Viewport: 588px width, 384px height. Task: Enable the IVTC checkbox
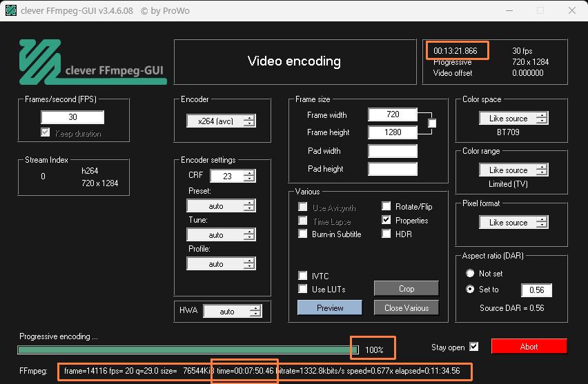(302, 276)
